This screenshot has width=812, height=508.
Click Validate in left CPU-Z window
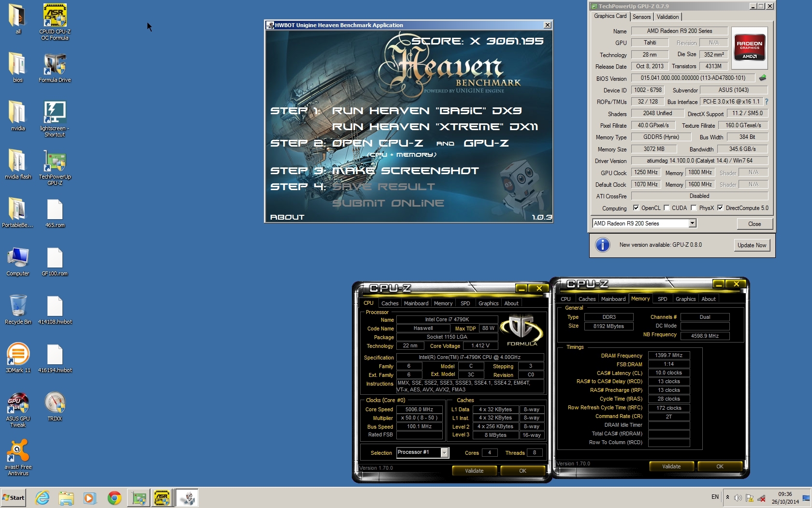click(x=474, y=471)
